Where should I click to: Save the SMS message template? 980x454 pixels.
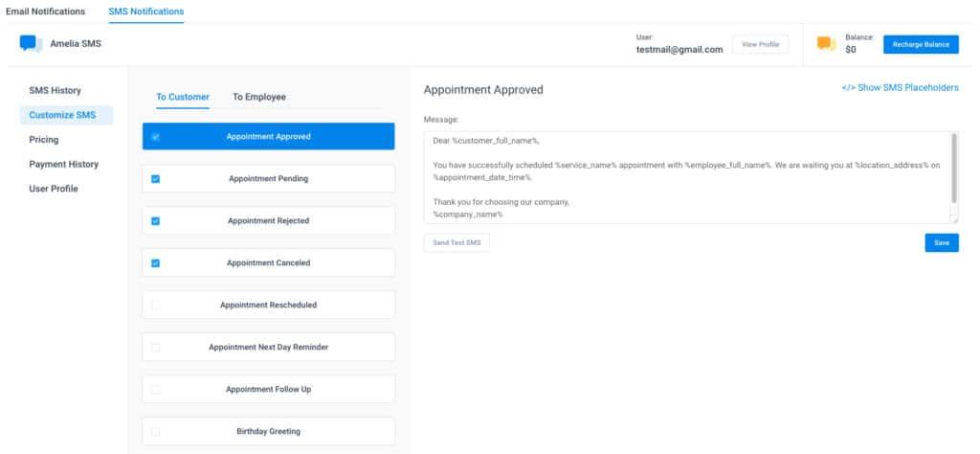coord(942,242)
